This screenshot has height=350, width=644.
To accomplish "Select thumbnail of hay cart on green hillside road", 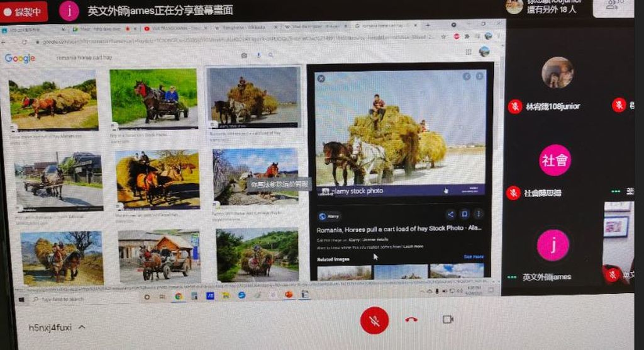I will point(257,254).
